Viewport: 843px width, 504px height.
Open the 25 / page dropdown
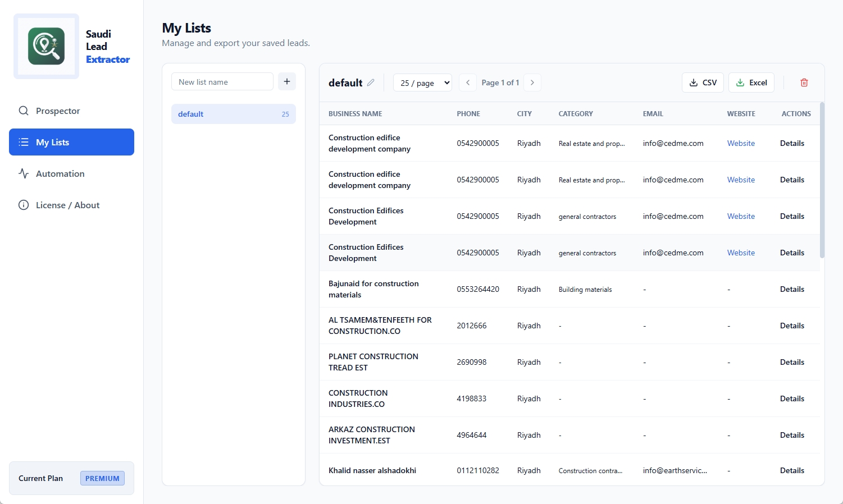tap(422, 83)
